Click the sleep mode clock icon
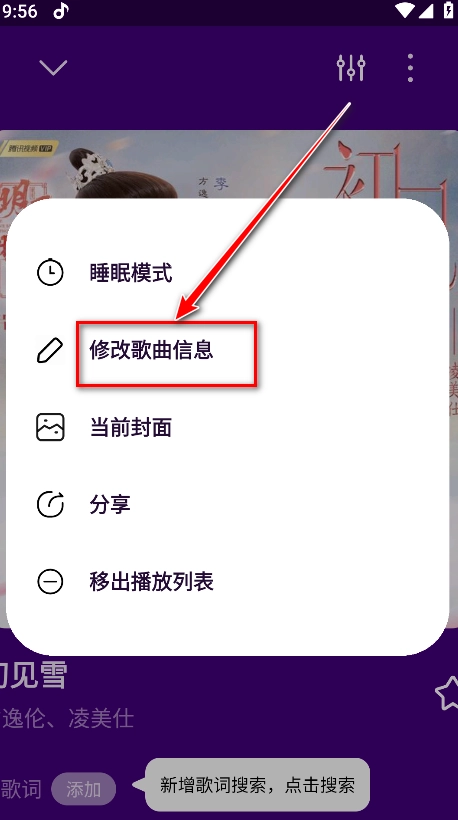Screen dimensions: 458x820 (50, 272)
